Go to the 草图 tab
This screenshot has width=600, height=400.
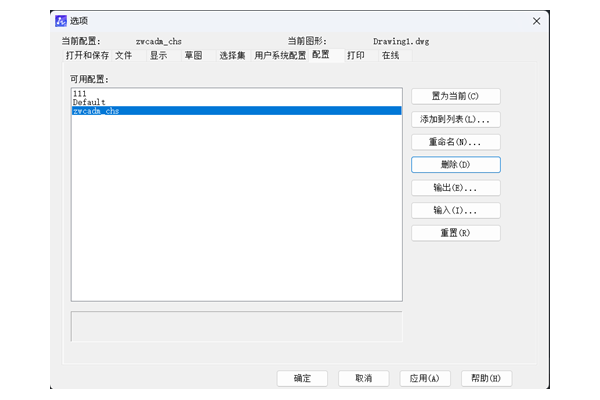[198, 56]
